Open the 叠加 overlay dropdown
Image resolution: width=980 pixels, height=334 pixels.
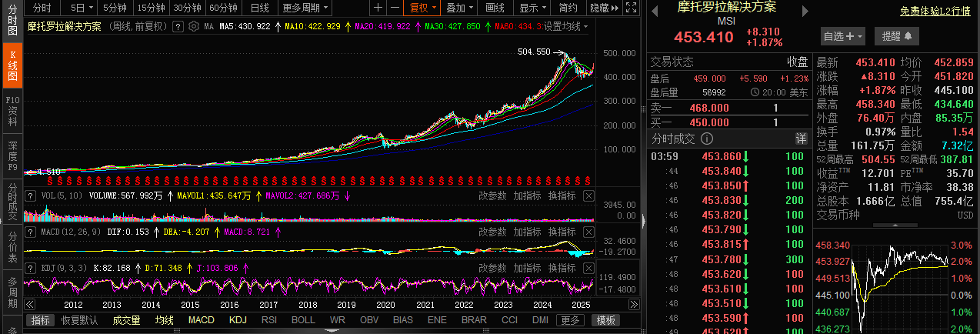coord(460,8)
